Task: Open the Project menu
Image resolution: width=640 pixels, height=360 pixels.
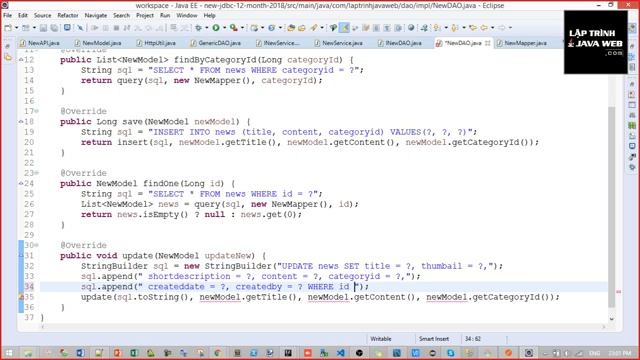Action: 145,16
